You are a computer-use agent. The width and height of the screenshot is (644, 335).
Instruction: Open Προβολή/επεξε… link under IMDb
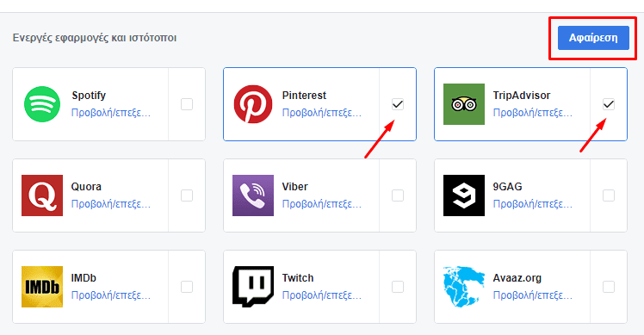point(111,295)
